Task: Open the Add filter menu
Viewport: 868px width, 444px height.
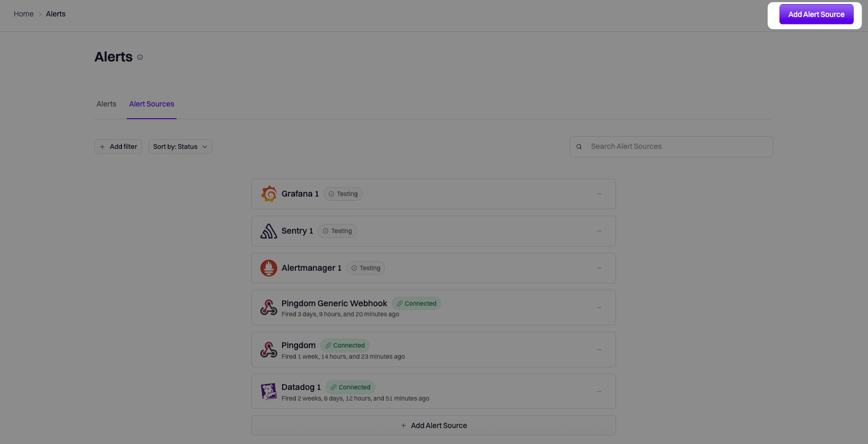Action: click(x=118, y=147)
